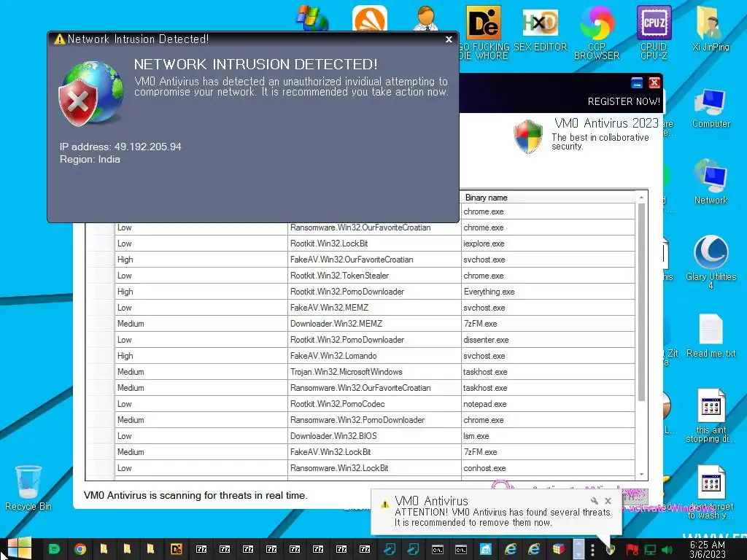Open the green chat app in taskbar

(55, 550)
